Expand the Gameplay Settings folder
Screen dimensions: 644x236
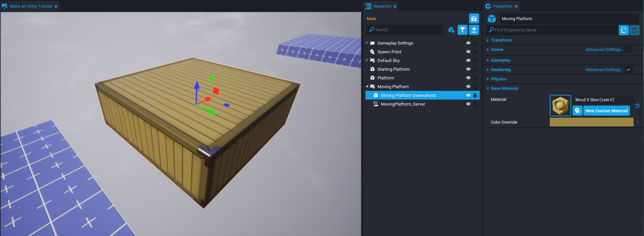tap(367, 43)
